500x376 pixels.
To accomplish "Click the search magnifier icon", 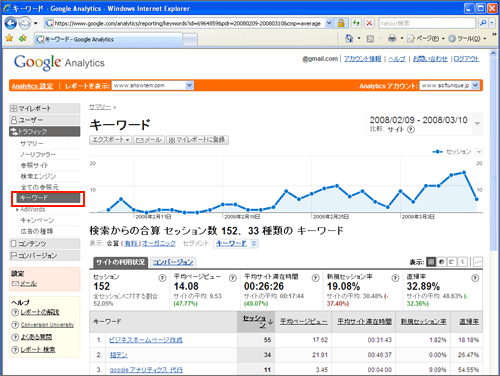I will [483, 23].
